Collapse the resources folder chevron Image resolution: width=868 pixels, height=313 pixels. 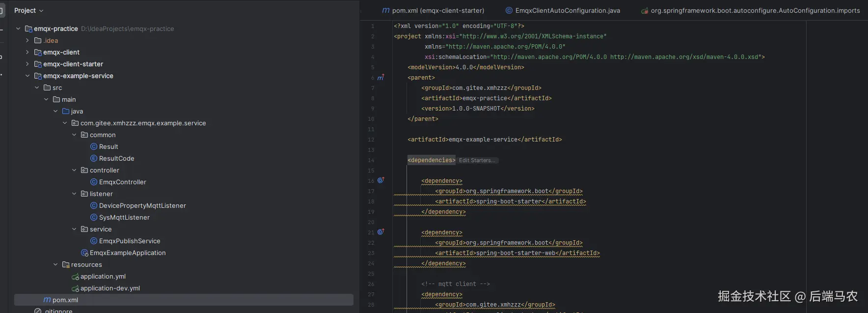tap(55, 264)
